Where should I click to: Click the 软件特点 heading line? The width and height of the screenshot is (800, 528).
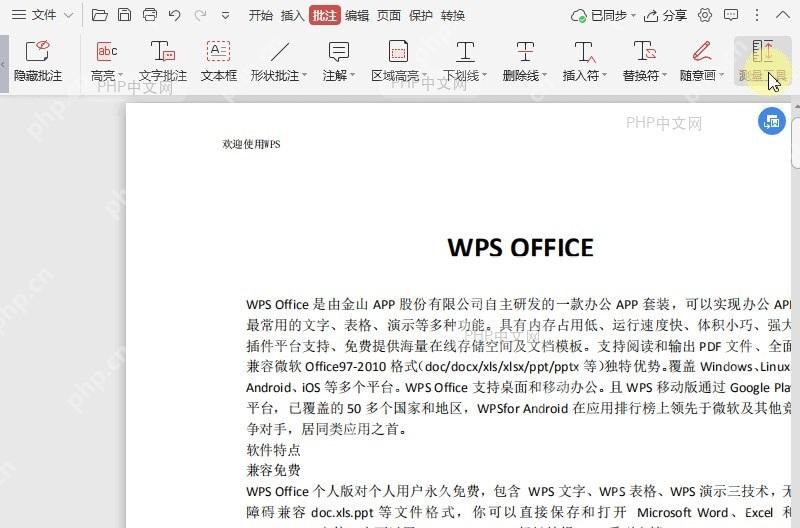point(273,450)
